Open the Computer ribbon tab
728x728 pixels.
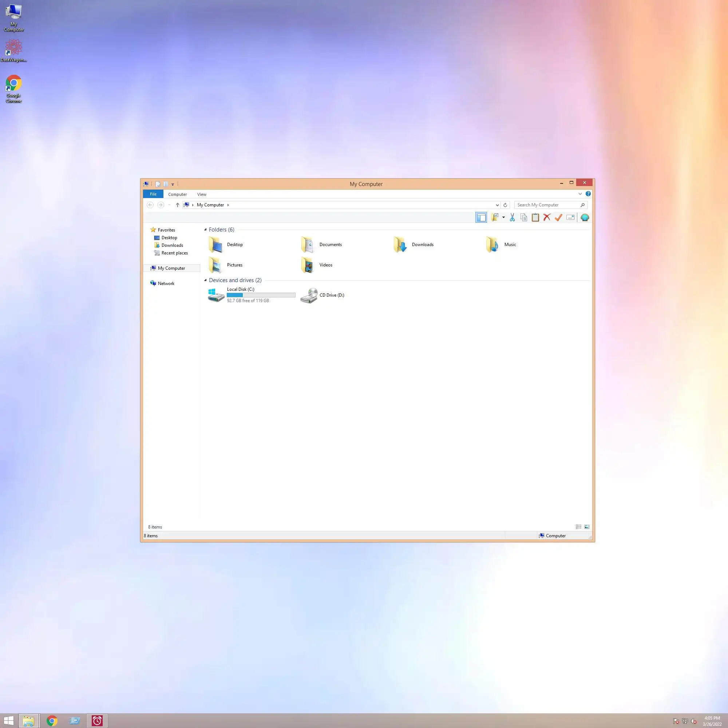click(x=177, y=194)
